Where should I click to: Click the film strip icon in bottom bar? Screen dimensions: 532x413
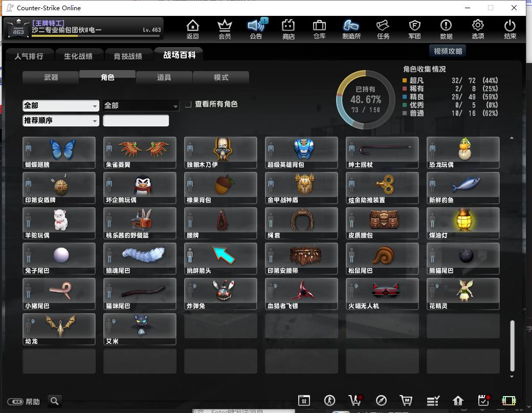click(508, 401)
